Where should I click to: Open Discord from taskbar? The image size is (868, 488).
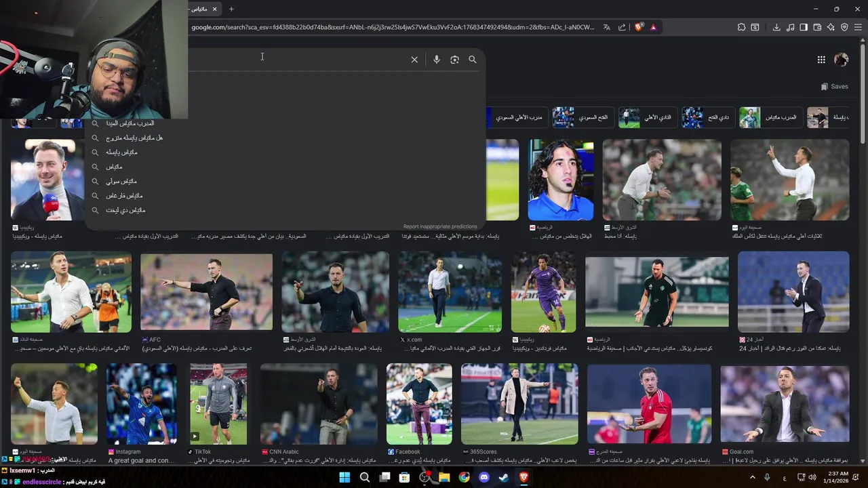(484, 477)
